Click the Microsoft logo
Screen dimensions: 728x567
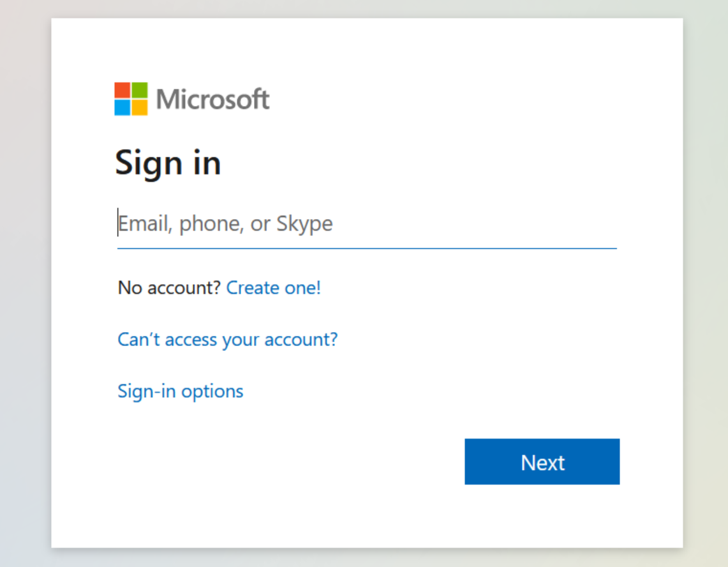191,99
